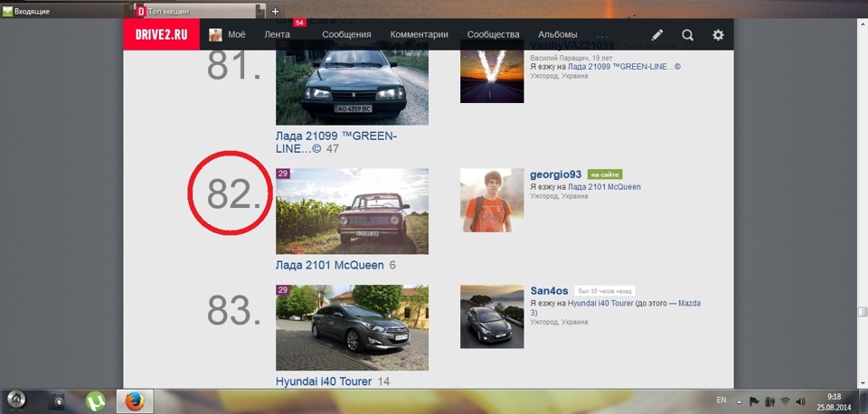
Task: Click the small user avatar beside Моё
Action: (215, 35)
